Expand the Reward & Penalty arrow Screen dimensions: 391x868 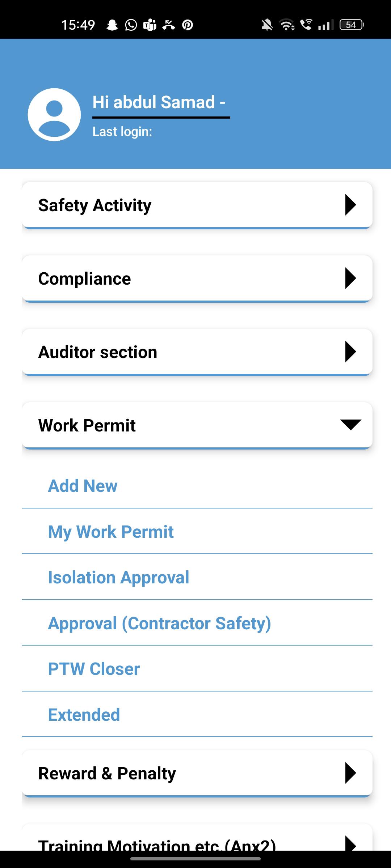(x=350, y=773)
